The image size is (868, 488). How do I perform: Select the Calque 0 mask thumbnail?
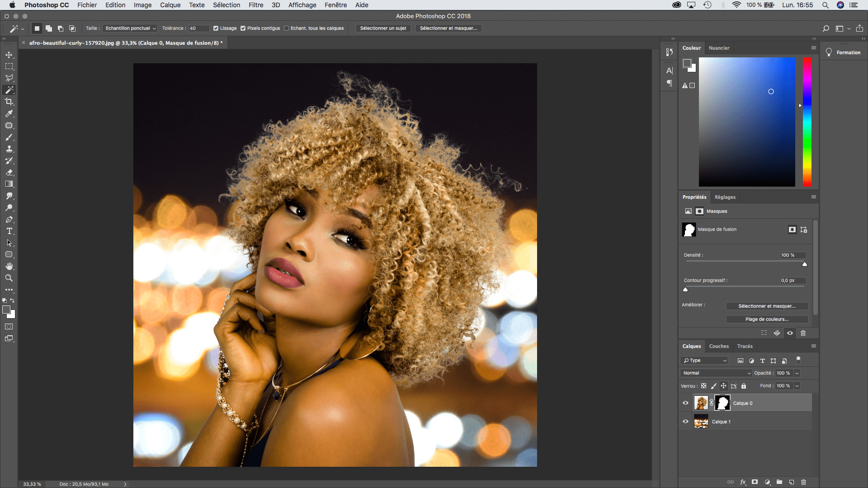(x=722, y=403)
